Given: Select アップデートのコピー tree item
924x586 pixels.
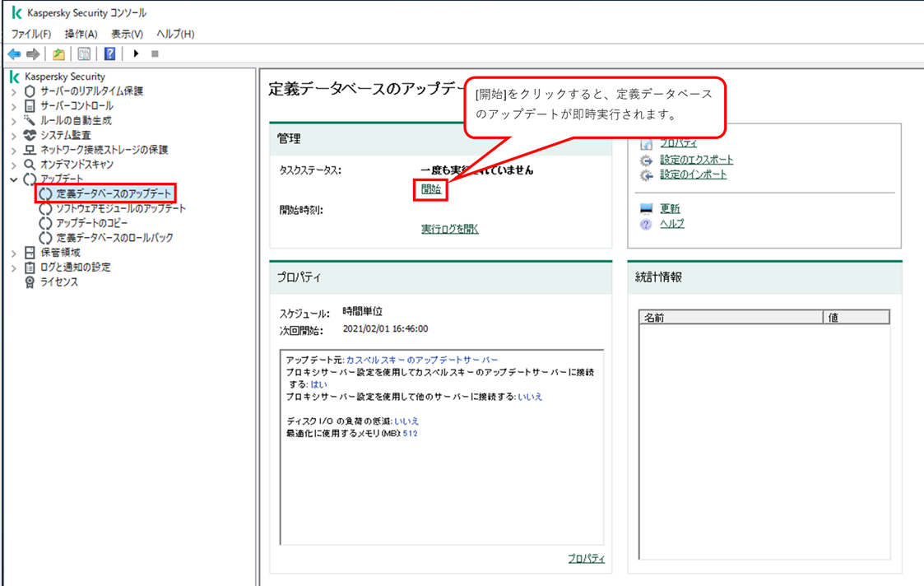Looking at the screenshot, I should tap(92, 223).
